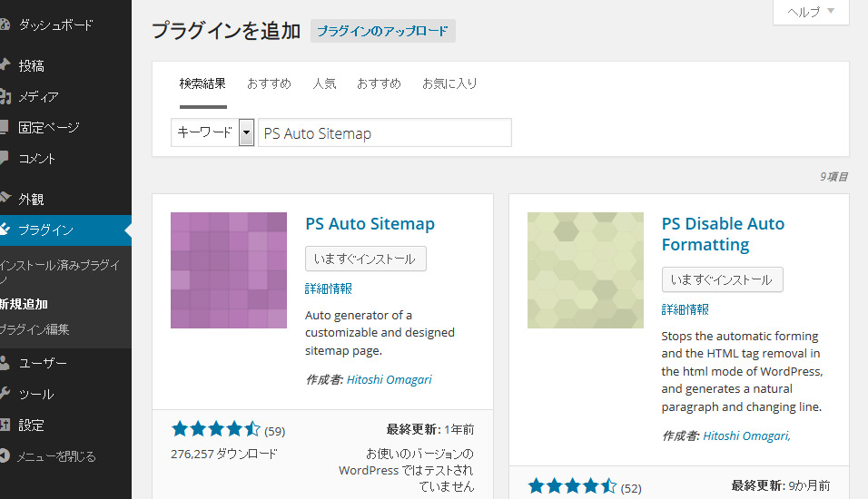
Task: Open the PS Auto Sitemap title link
Action: point(370,223)
